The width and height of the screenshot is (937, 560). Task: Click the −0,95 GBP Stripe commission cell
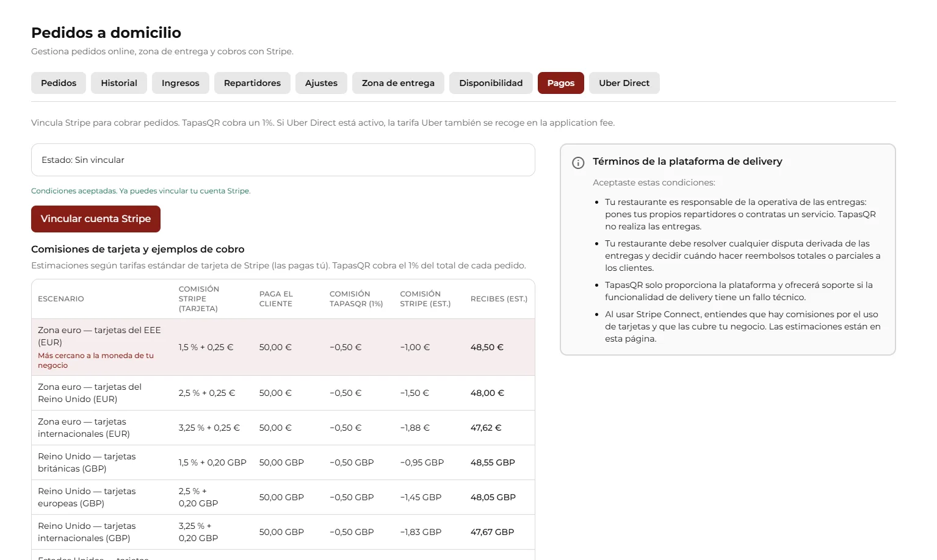(422, 462)
